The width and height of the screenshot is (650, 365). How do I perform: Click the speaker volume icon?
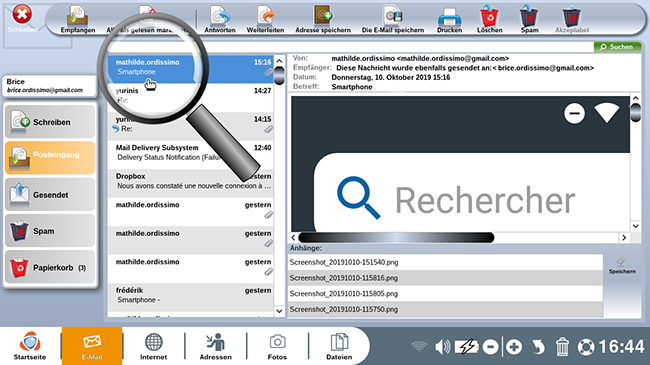442,347
